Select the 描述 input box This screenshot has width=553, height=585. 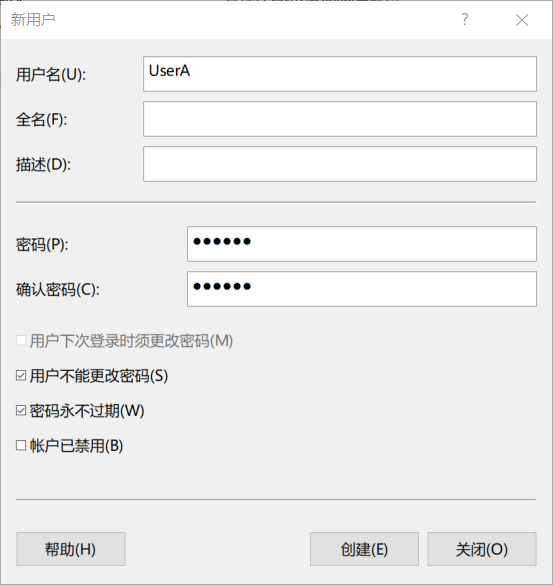(340, 164)
